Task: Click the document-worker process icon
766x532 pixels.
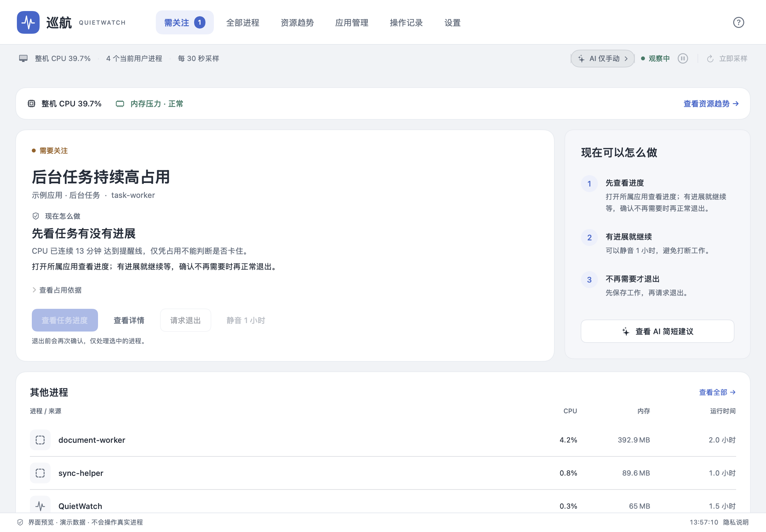Action: [x=40, y=440]
